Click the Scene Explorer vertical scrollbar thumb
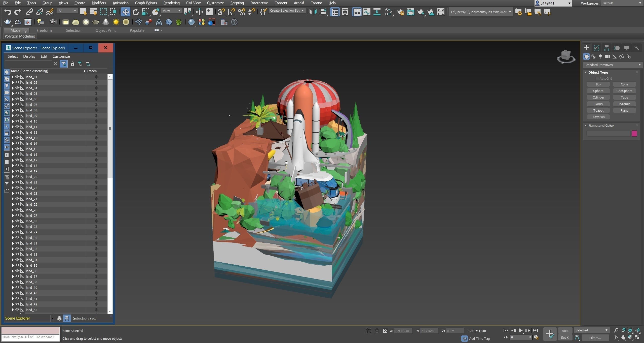 (x=110, y=129)
